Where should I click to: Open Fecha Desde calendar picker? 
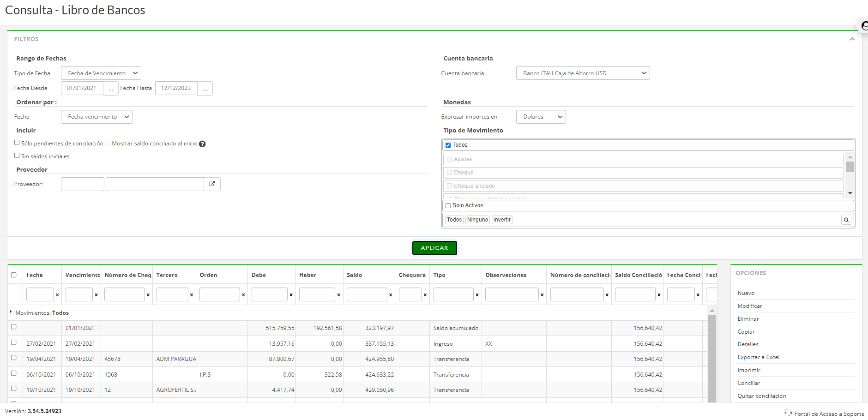111,88
